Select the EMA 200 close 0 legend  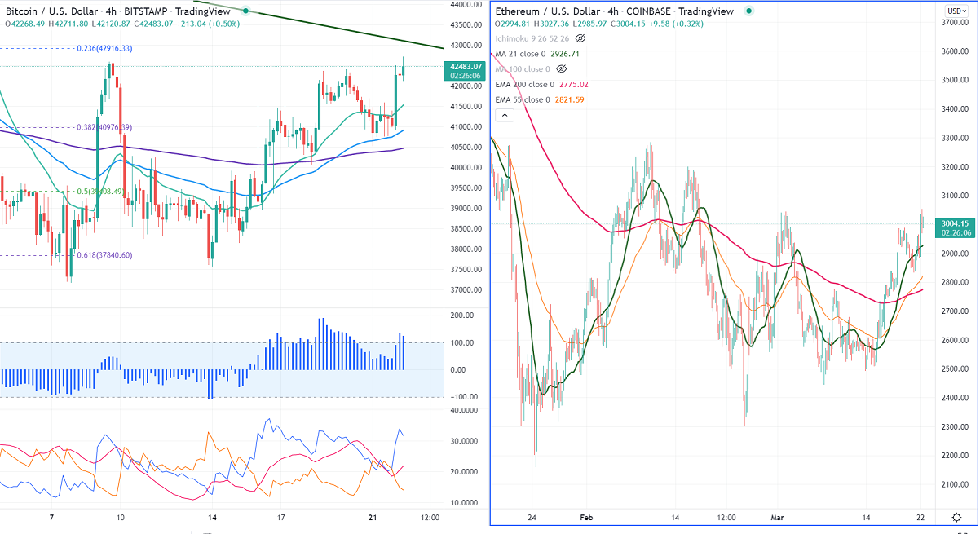525,85
